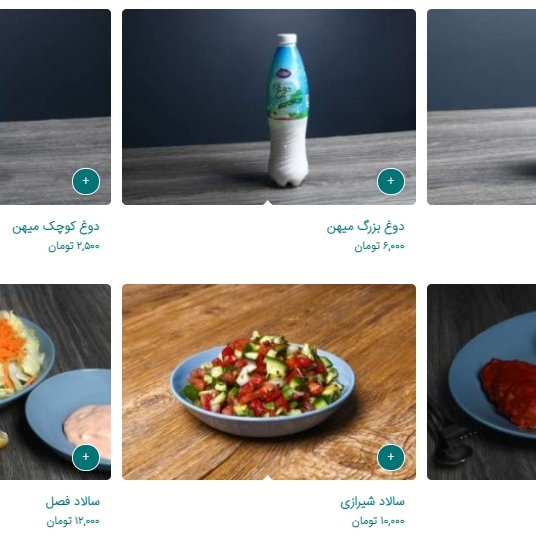The height and width of the screenshot is (536, 536).
Task: Select the ۱۰,۰۰۰ تومان price label
Action: coord(378,522)
